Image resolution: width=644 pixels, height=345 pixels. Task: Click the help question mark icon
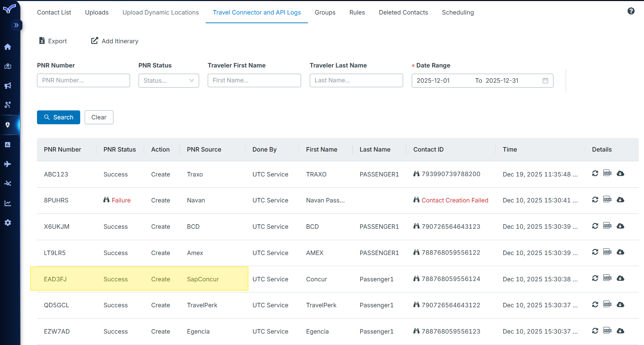(631, 11)
